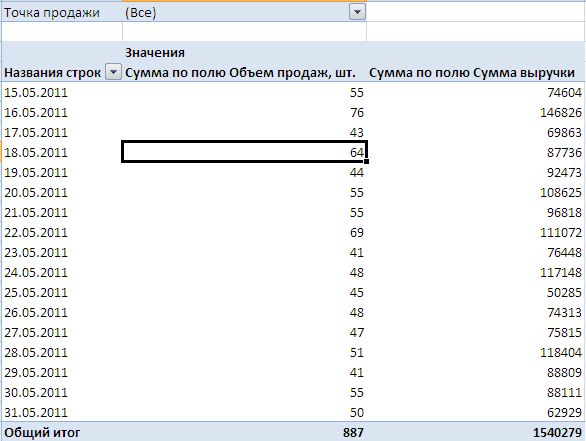Select the total sales volume cell 887

(244, 432)
